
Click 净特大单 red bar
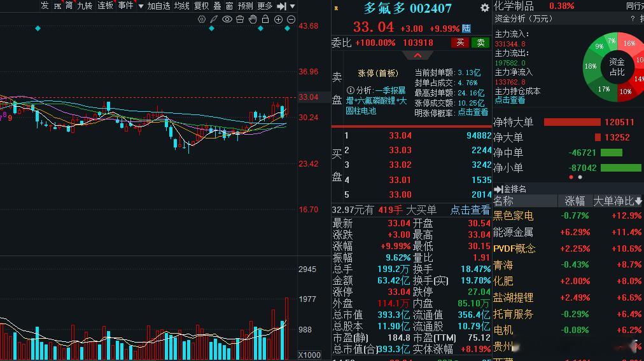point(572,122)
